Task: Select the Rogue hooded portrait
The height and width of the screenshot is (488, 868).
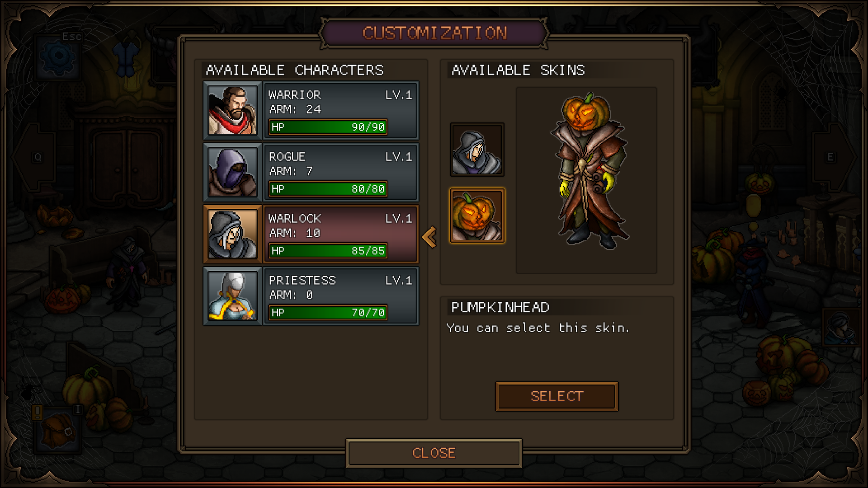Action: pyautogui.click(x=232, y=173)
